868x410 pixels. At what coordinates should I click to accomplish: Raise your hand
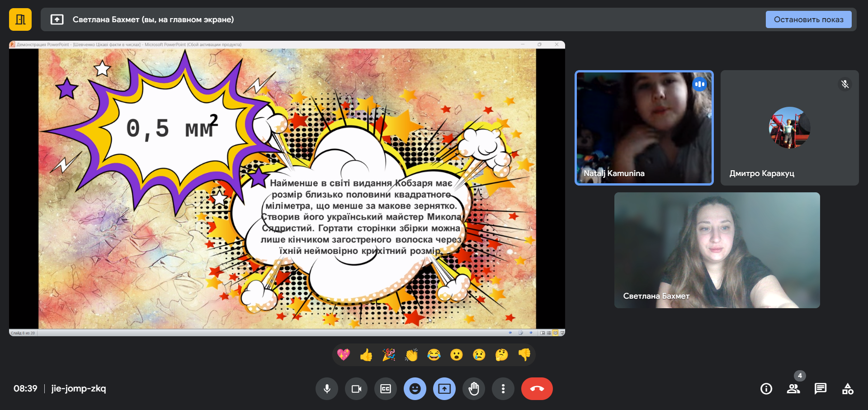point(474,389)
